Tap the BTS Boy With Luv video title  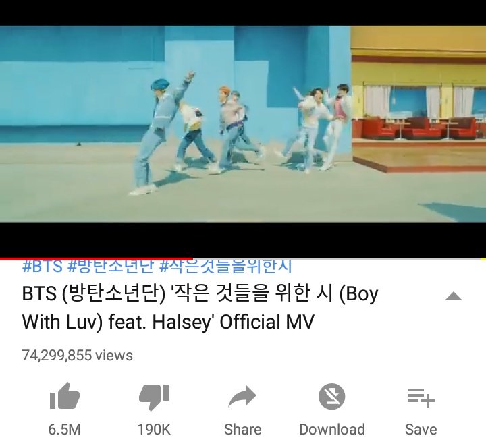pos(200,308)
